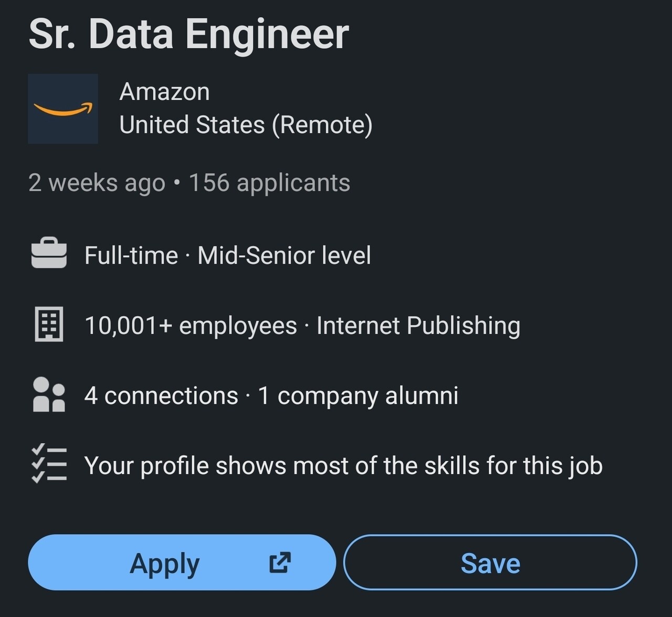672x617 pixels.
Task: Open the 1 company alumni link
Action: coord(358,395)
